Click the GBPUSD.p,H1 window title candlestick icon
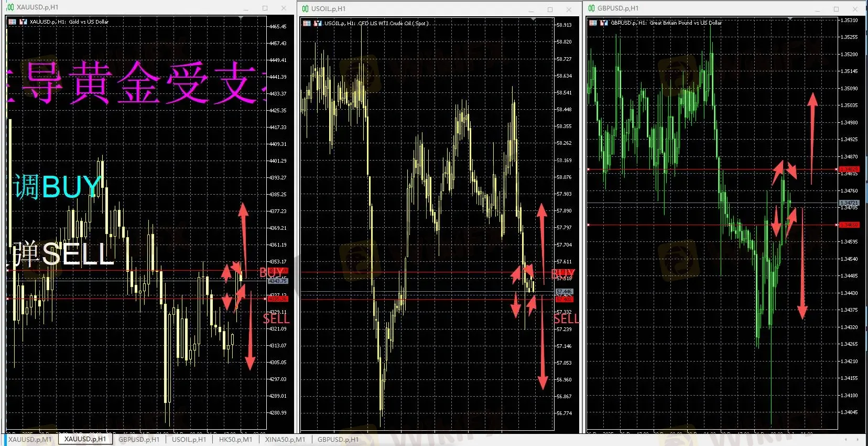The height and width of the screenshot is (446, 868). 591,8
